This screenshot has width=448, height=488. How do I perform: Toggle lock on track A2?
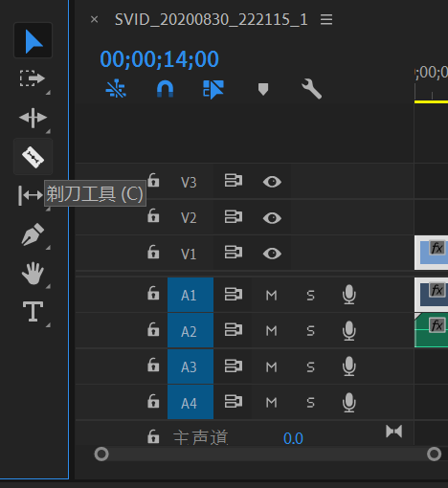tap(153, 330)
